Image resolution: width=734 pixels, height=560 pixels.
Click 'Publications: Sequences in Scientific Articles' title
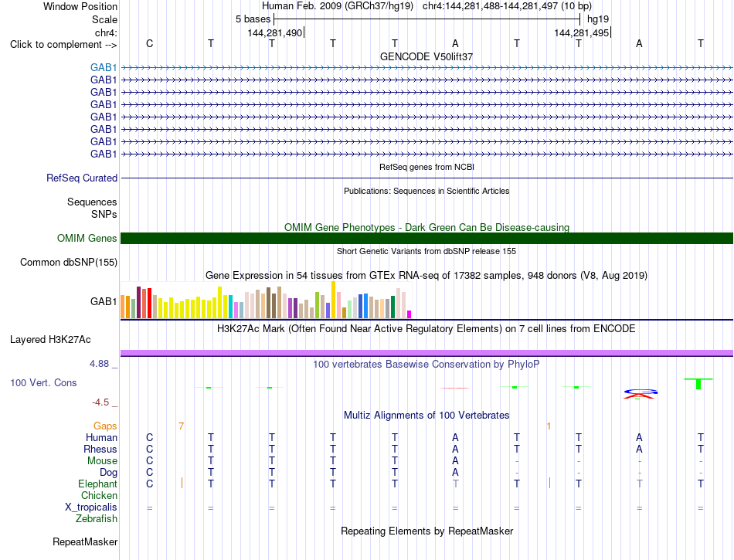426,191
